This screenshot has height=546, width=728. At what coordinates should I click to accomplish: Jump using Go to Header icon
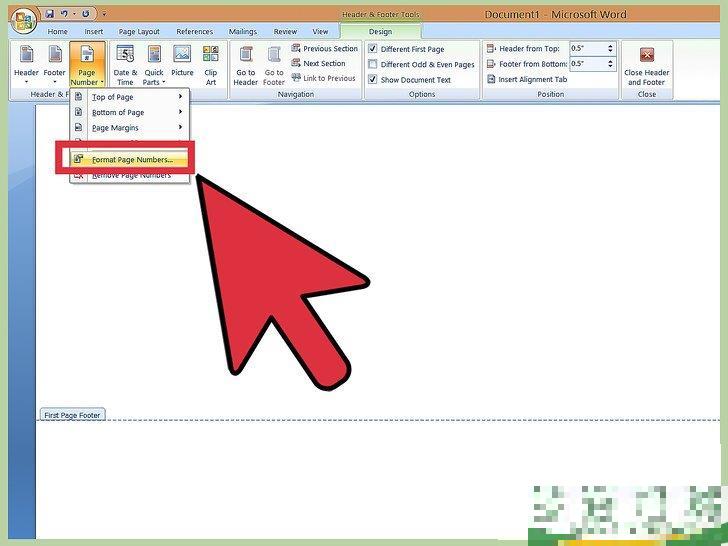pyautogui.click(x=246, y=63)
